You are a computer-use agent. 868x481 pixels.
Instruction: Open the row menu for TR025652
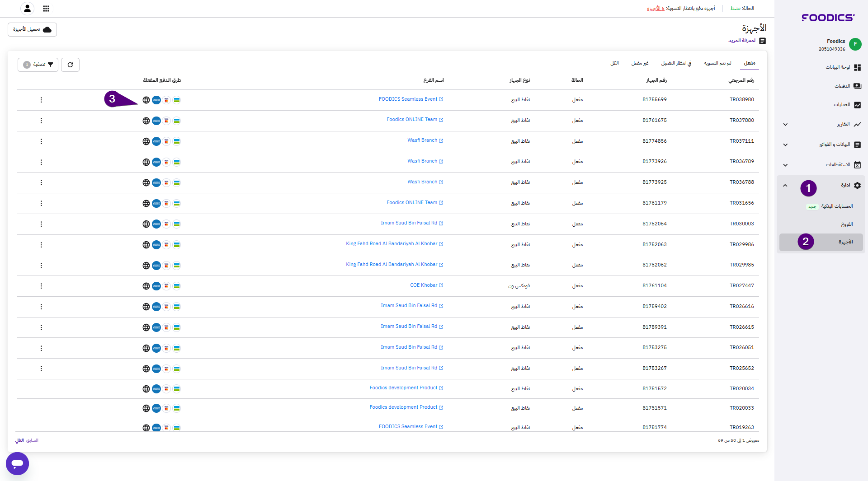(x=41, y=369)
